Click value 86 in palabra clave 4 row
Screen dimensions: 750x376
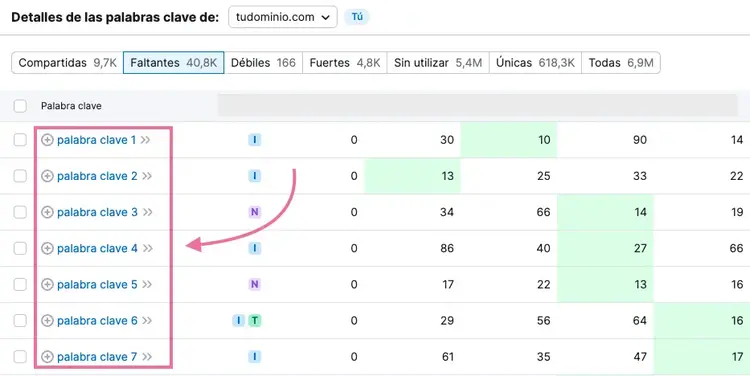pos(447,249)
